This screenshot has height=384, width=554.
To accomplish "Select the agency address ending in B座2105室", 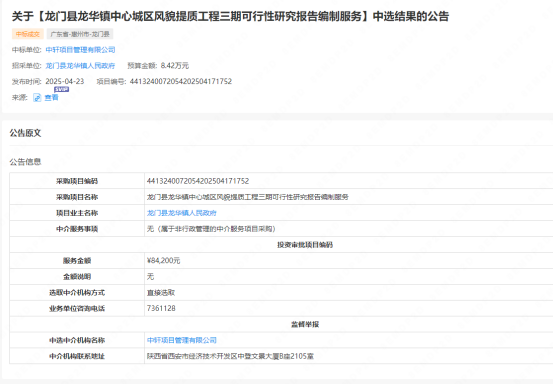I will pos(230,356).
